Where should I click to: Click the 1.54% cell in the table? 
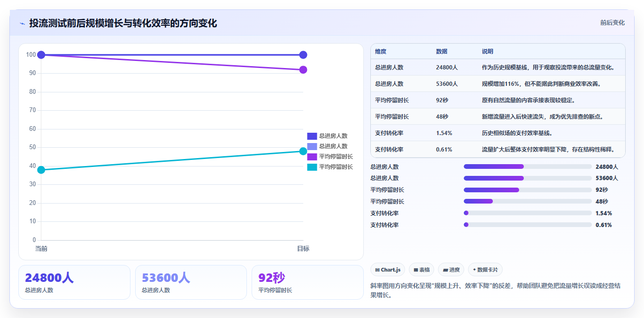pos(444,133)
